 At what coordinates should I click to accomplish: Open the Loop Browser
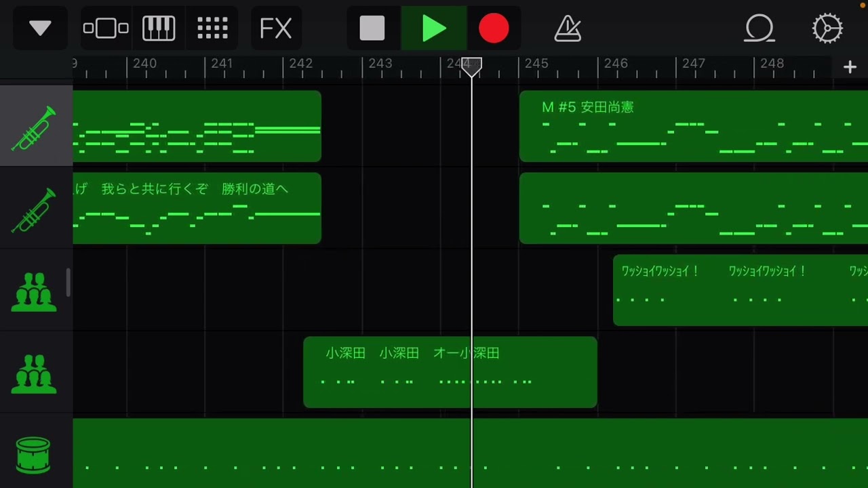(759, 28)
